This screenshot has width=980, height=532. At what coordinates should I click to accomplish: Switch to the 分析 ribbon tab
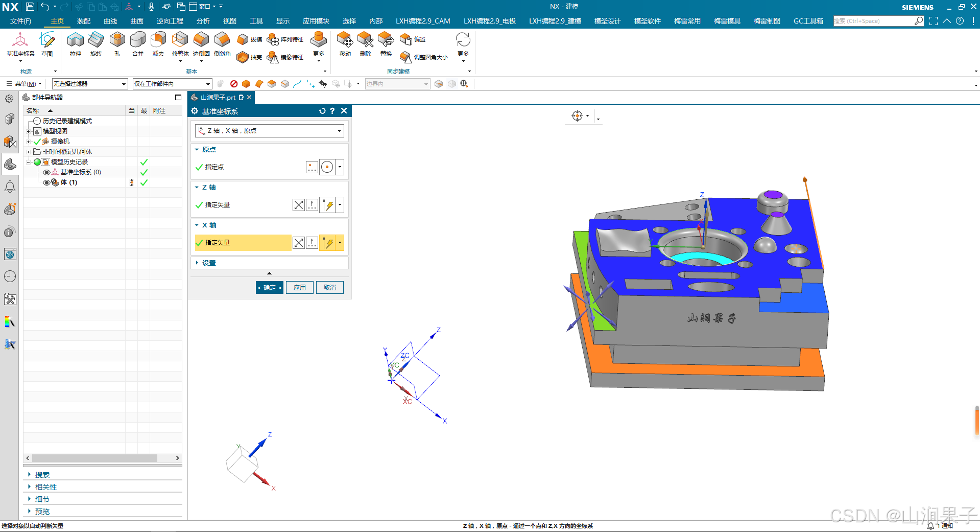203,21
